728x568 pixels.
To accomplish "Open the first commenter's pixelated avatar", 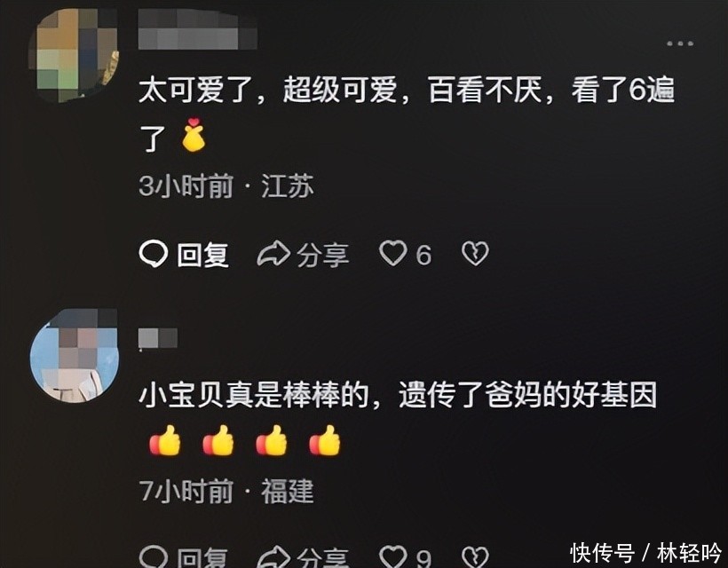I will (74, 54).
